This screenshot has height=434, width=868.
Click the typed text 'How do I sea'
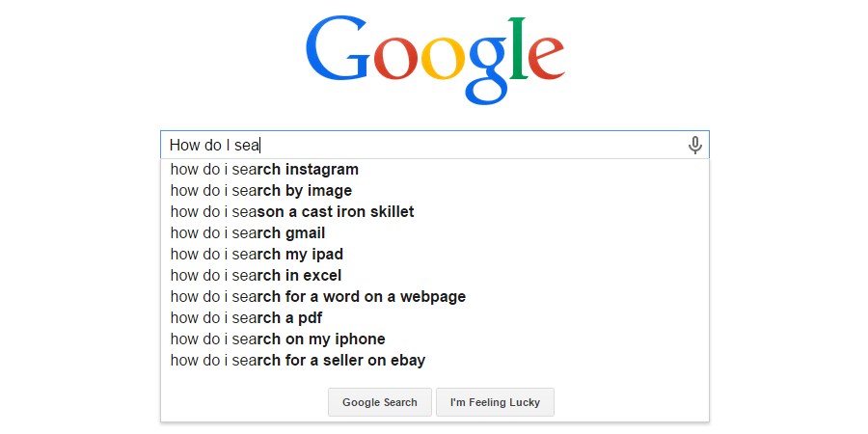pyautogui.click(x=214, y=146)
